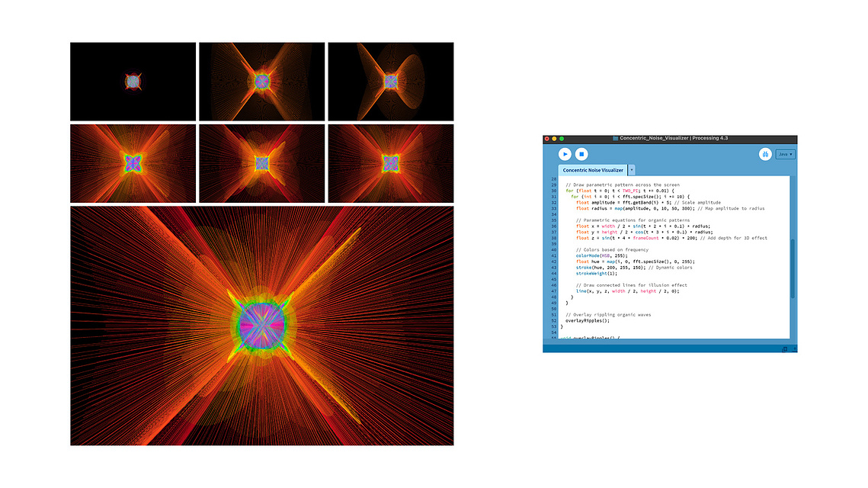This screenshot has height=488, width=868.
Task: Select the Concentric Noise Visualizer tab
Action: point(593,170)
